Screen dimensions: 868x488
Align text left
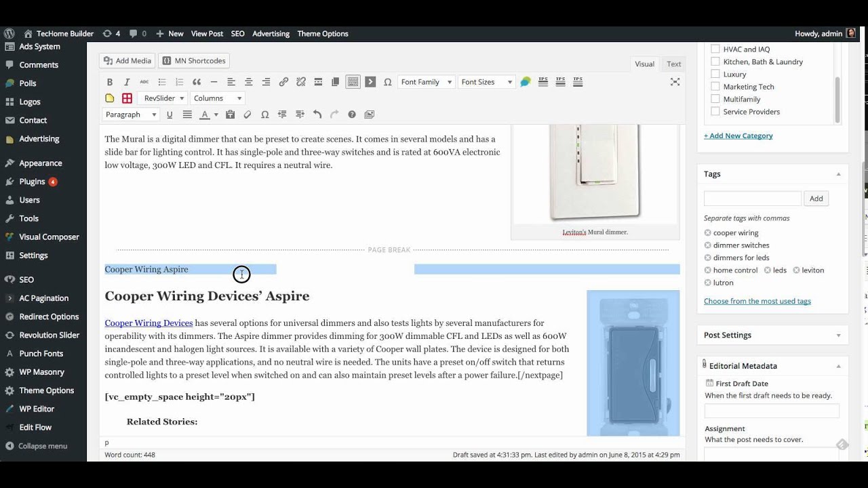(231, 82)
